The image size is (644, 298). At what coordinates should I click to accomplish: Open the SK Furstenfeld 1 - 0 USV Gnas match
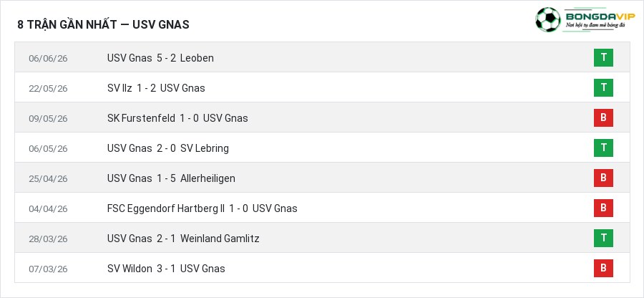177,118
